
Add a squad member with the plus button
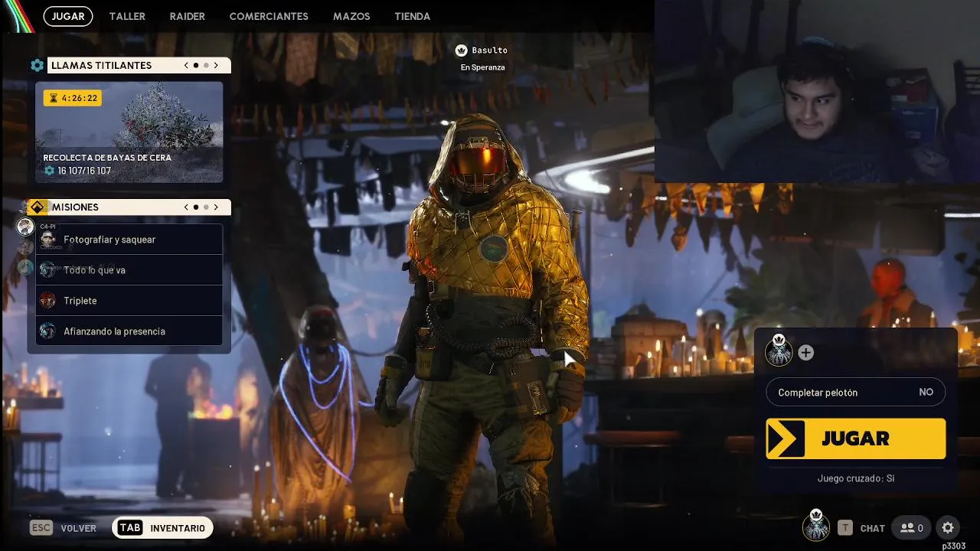(x=805, y=353)
